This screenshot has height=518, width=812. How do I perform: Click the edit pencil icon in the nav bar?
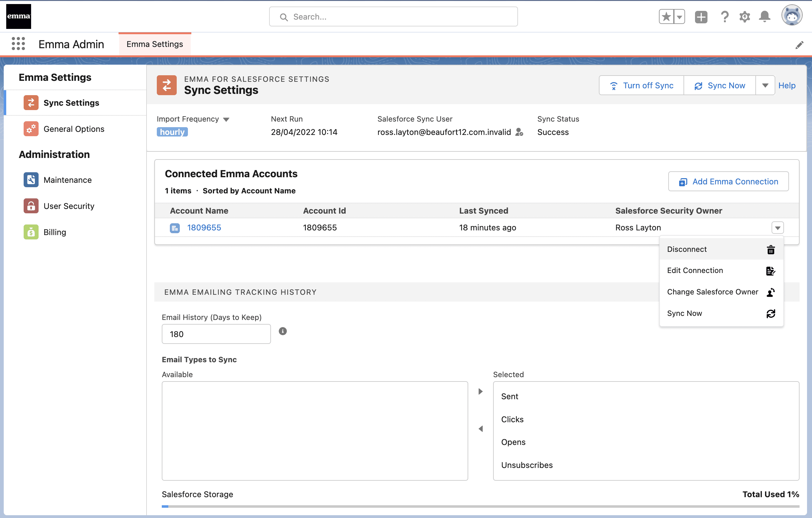799,45
